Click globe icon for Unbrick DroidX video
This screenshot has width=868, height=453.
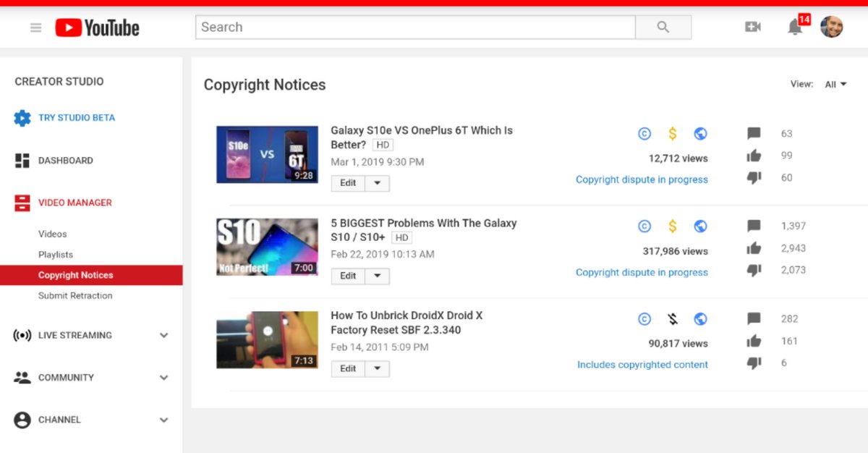click(x=700, y=319)
